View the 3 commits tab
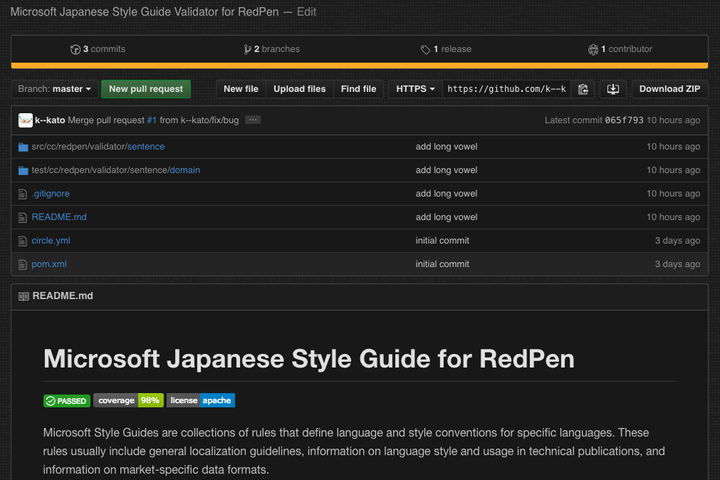Viewport: 720px width, 480px height. click(98, 49)
